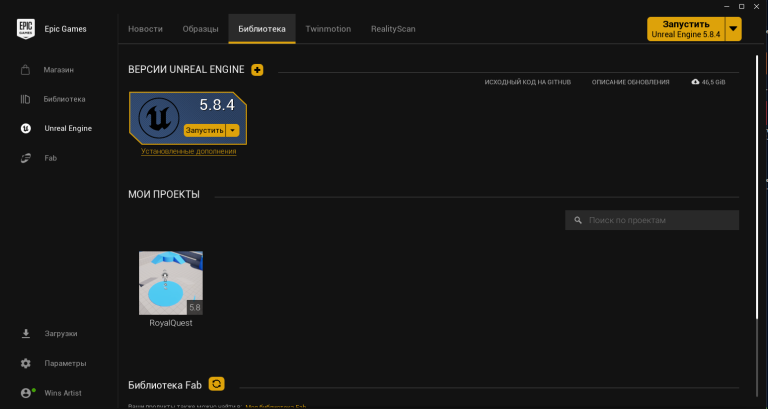Click the Загрузки label in the sidebar
This screenshot has width=768, height=409.
point(61,334)
